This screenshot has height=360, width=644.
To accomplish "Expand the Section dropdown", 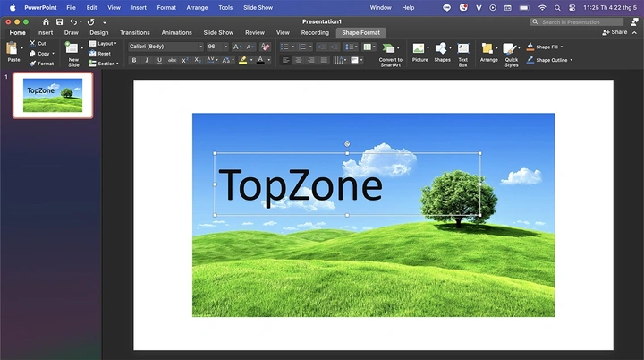I will click(117, 64).
